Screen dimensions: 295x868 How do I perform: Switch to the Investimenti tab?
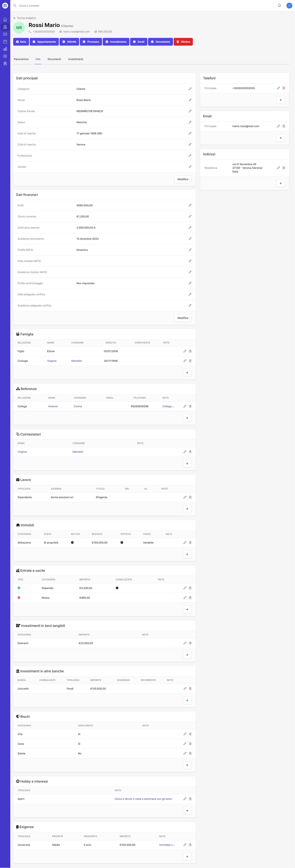(76, 59)
